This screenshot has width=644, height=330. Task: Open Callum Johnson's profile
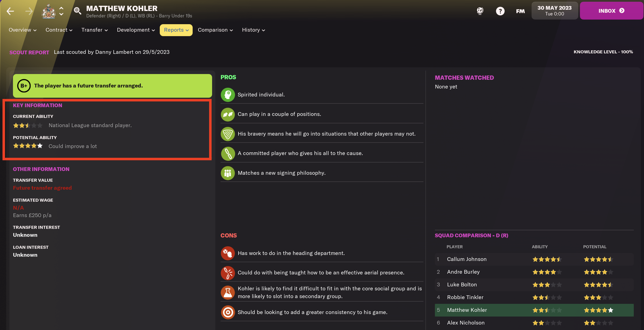pyautogui.click(x=467, y=259)
